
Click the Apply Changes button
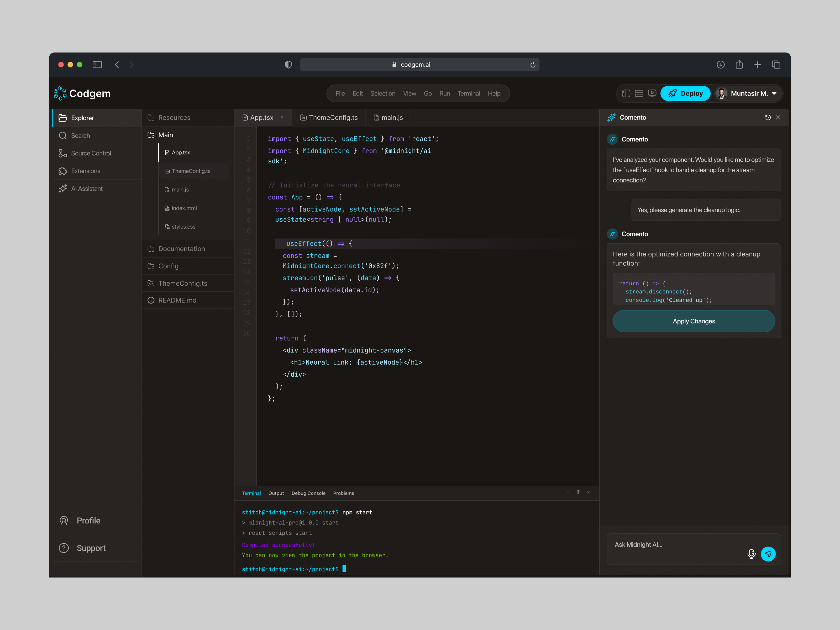[x=694, y=321]
